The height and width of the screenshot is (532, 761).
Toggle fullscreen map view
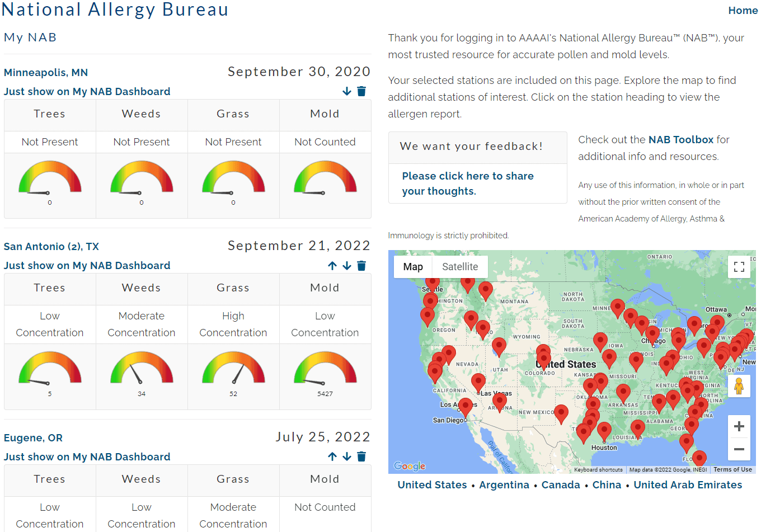coord(739,267)
